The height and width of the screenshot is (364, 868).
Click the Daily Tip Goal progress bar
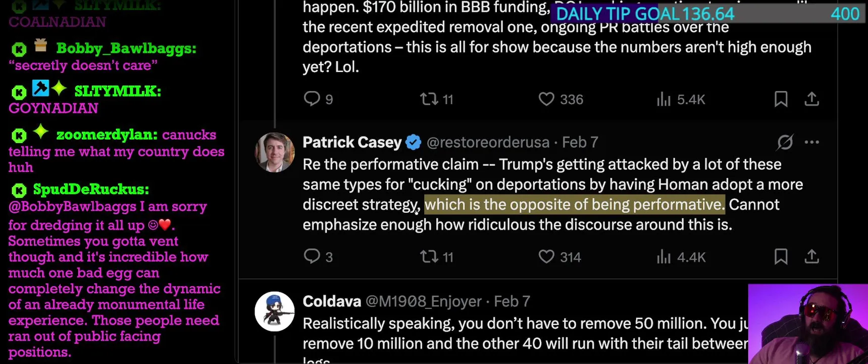[x=707, y=14]
